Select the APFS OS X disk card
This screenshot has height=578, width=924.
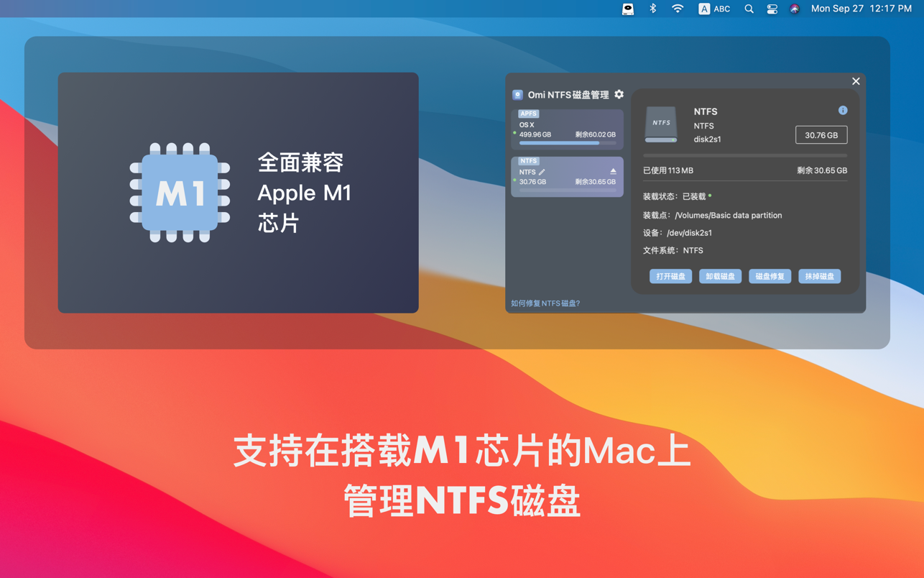point(567,129)
